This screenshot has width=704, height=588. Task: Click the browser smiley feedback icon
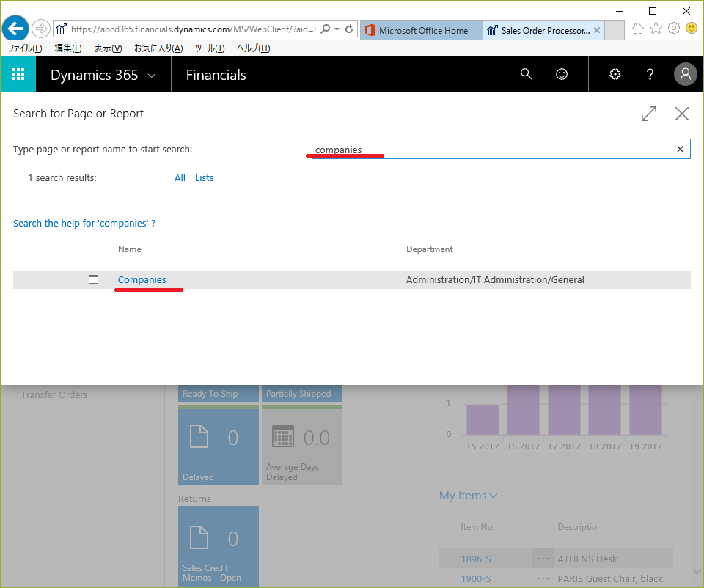(x=692, y=29)
